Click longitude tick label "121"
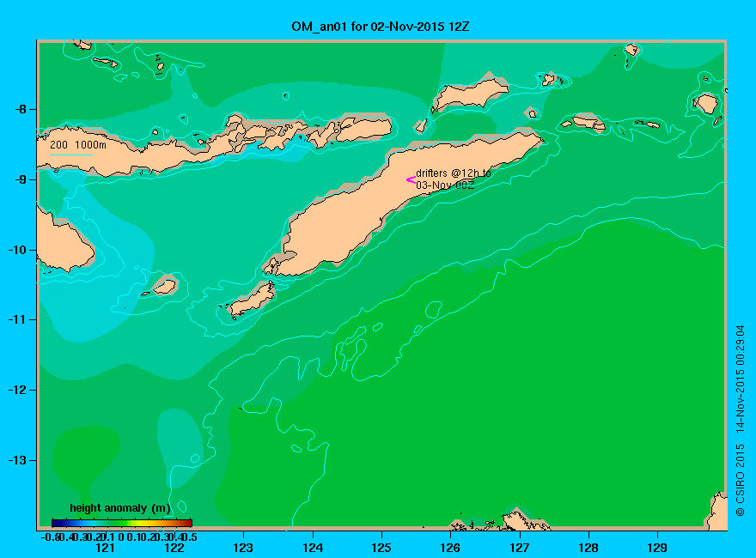756x558 pixels. 105,548
